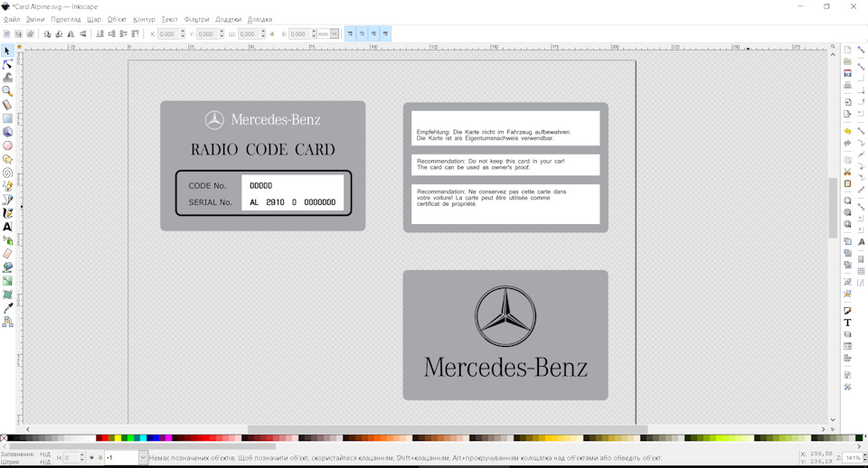Step the opacity H value spinner

(x=82, y=457)
